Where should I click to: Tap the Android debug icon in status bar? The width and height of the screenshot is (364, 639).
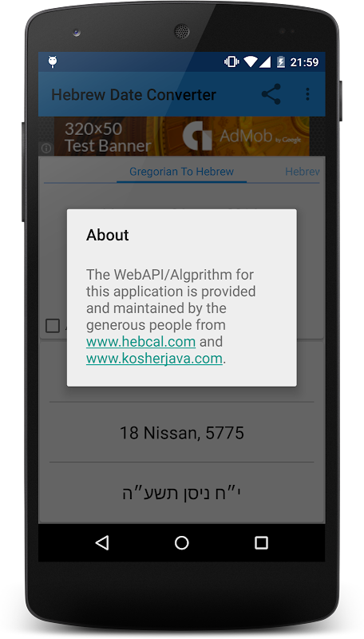[53, 62]
